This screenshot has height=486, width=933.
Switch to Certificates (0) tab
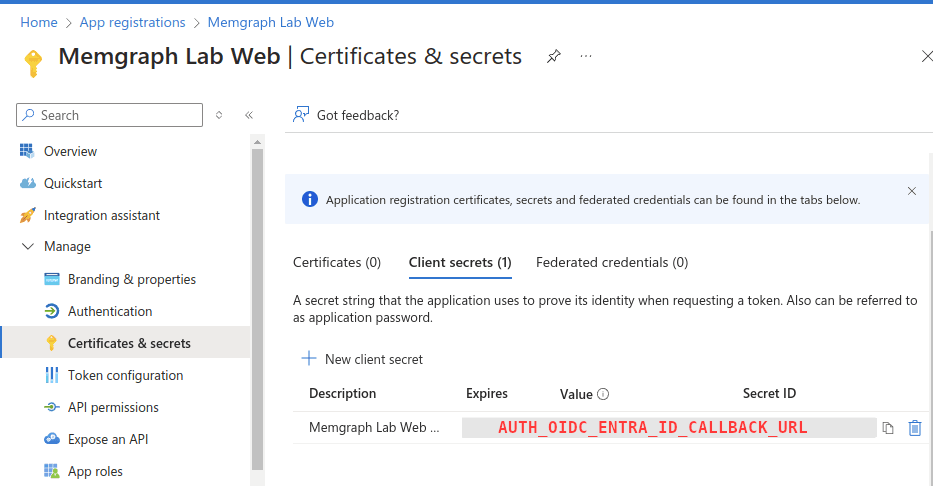[337, 262]
